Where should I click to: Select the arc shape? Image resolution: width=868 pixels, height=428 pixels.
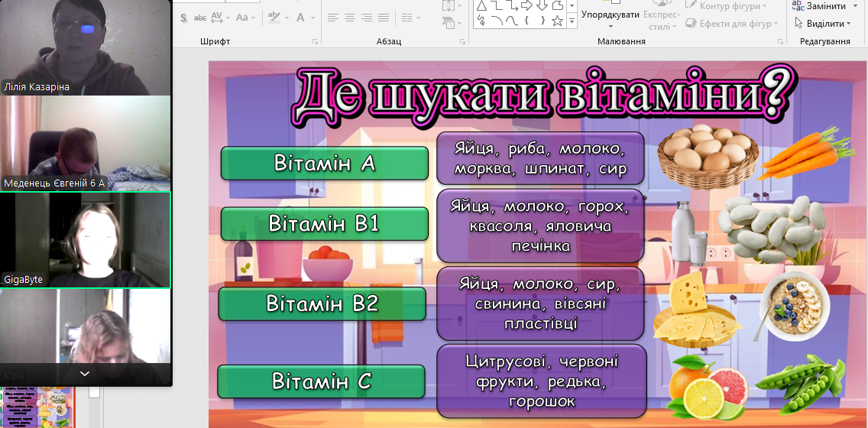pos(497,21)
